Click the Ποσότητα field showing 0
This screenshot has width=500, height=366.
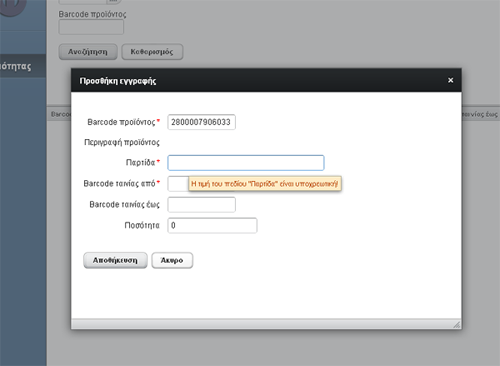[212, 226]
